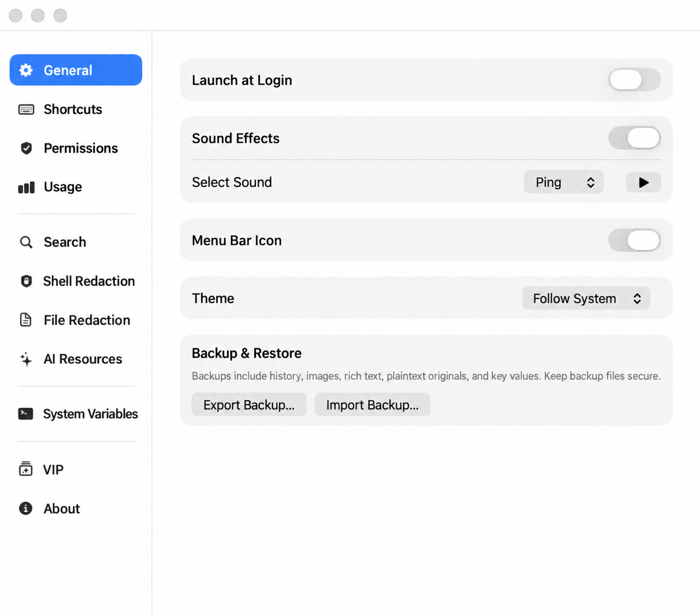700x614 pixels.
Task: Click the AI Resources sparkle icon
Action: tap(26, 359)
